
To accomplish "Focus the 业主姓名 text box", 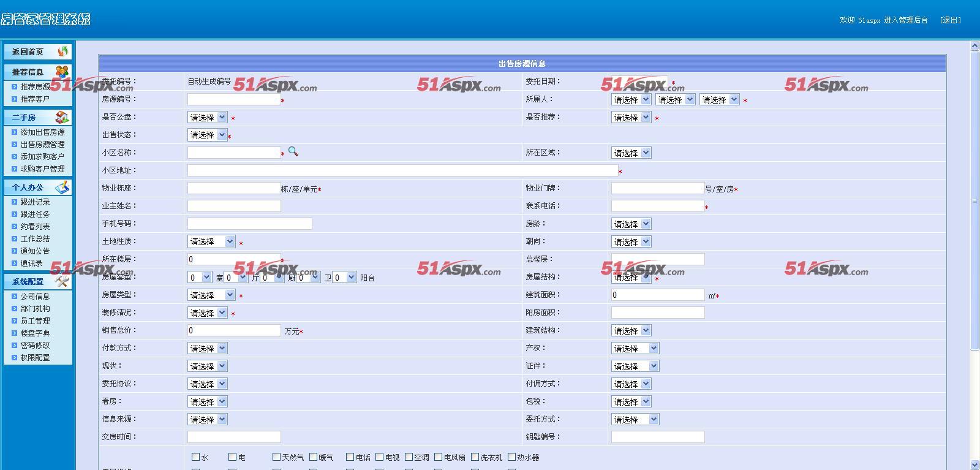I will tap(234, 206).
